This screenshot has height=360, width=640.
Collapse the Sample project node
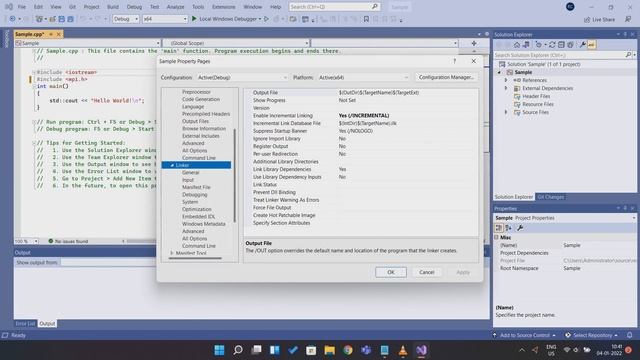(499, 72)
